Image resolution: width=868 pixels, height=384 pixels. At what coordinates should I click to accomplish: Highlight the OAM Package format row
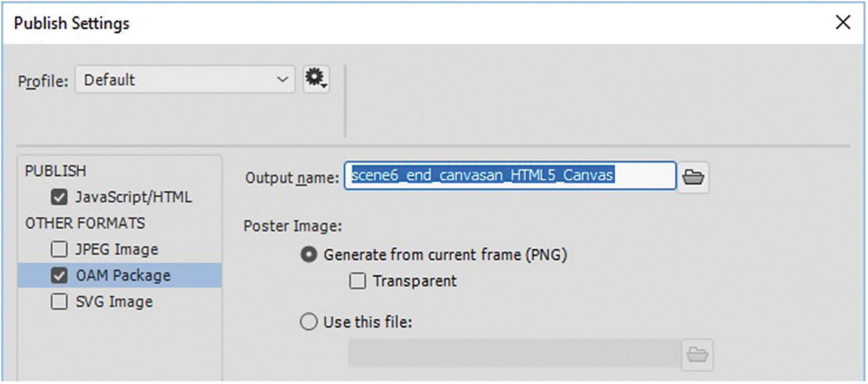click(x=123, y=276)
